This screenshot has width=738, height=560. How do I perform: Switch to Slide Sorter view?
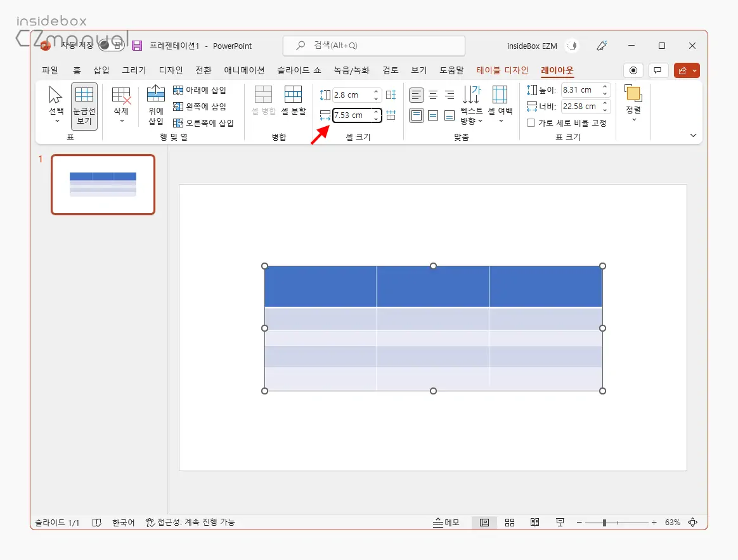pos(510,523)
